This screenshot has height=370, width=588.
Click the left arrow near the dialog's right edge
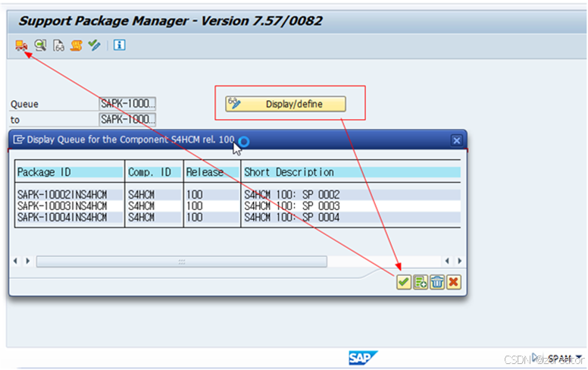(447, 261)
